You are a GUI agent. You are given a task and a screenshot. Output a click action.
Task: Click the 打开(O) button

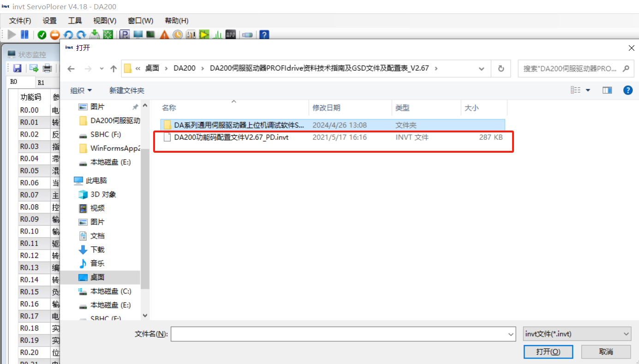click(548, 352)
